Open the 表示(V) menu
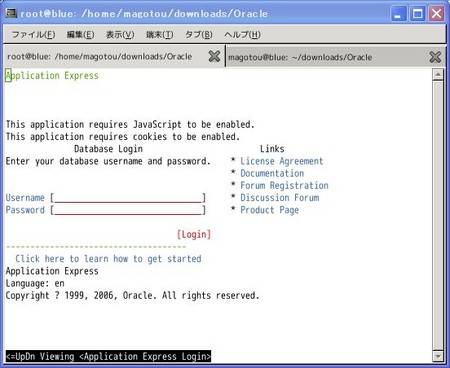 [120, 35]
